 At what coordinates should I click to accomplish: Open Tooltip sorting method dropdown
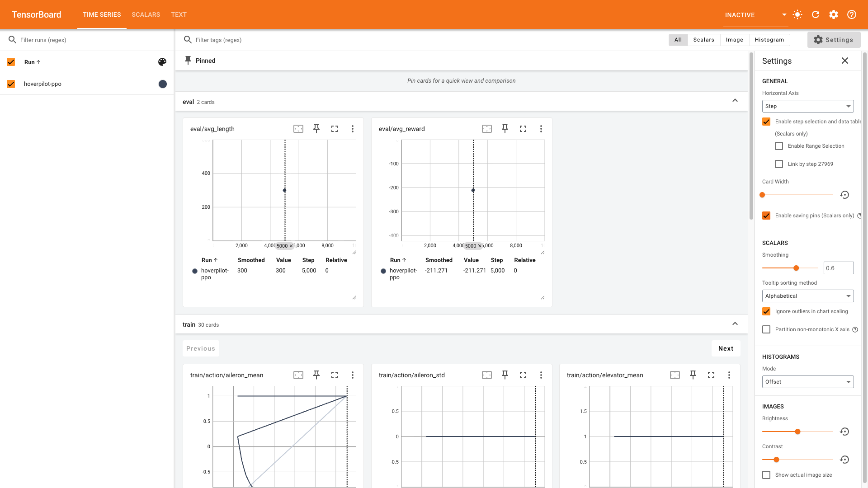(x=808, y=296)
